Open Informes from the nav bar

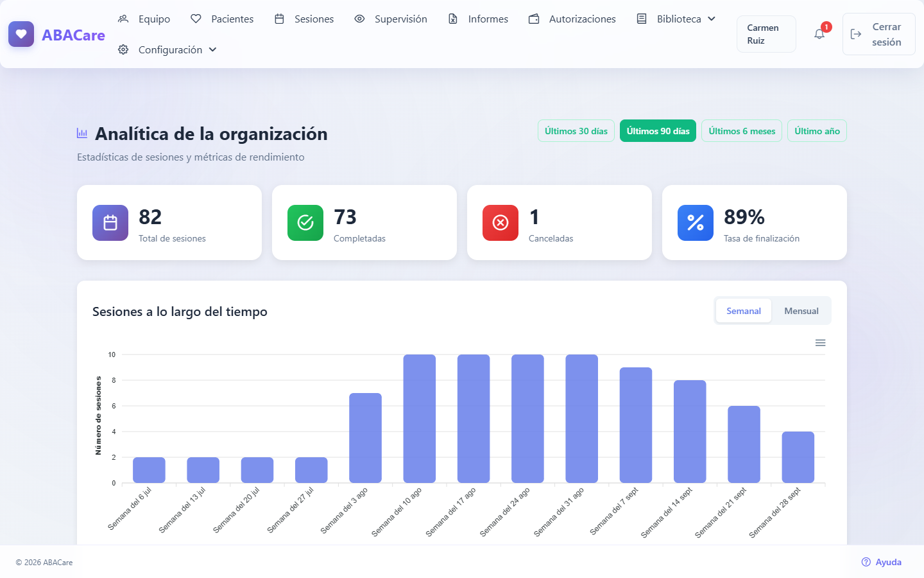478,19
